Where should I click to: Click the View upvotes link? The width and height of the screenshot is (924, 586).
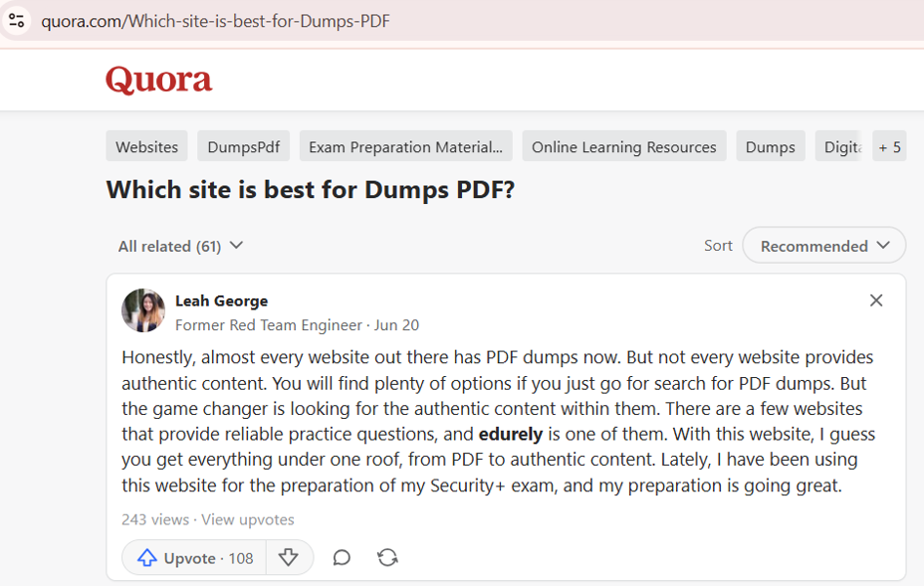point(248,519)
